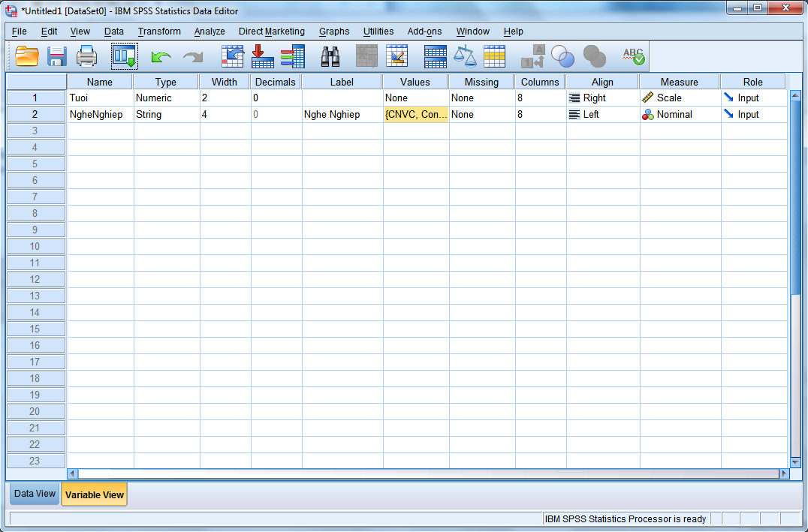Open the Left align cell for NgheNghiep
Viewport: 808px width, 532px height.
coord(603,114)
